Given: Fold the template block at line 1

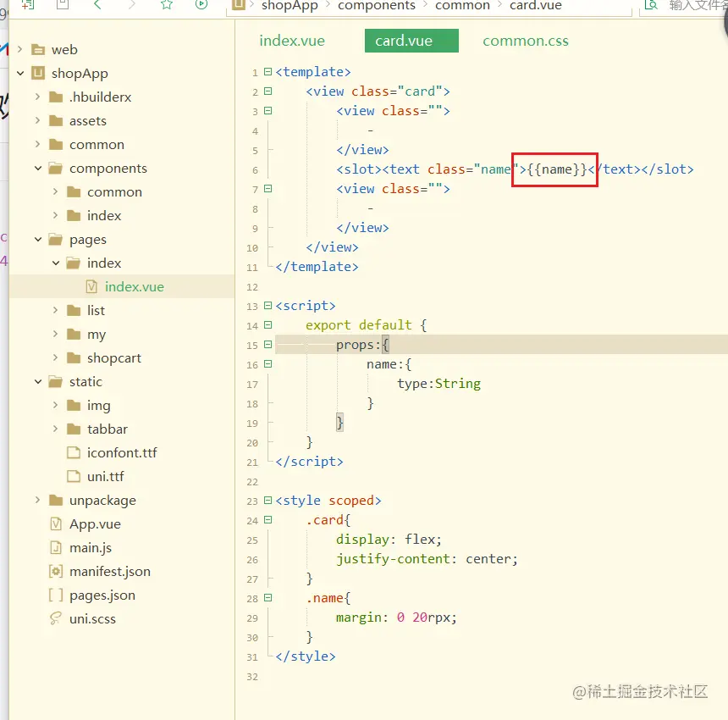Looking at the screenshot, I should 267,71.
